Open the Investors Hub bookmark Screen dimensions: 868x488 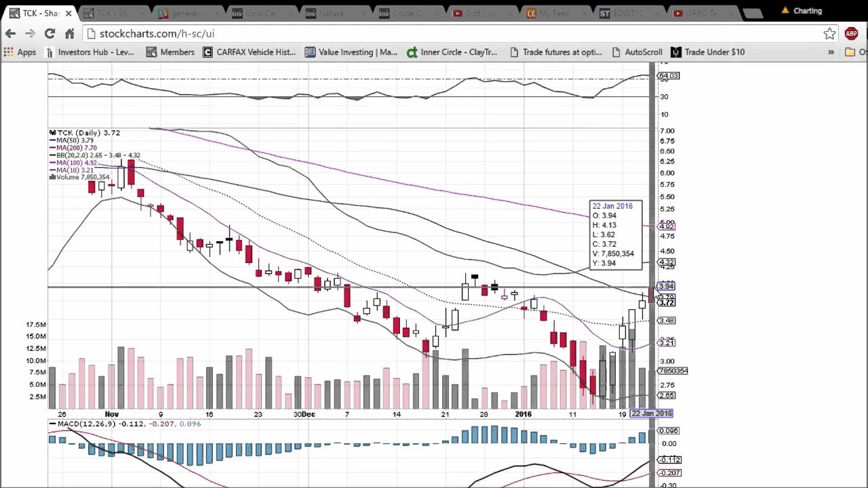tap(90, 52)
